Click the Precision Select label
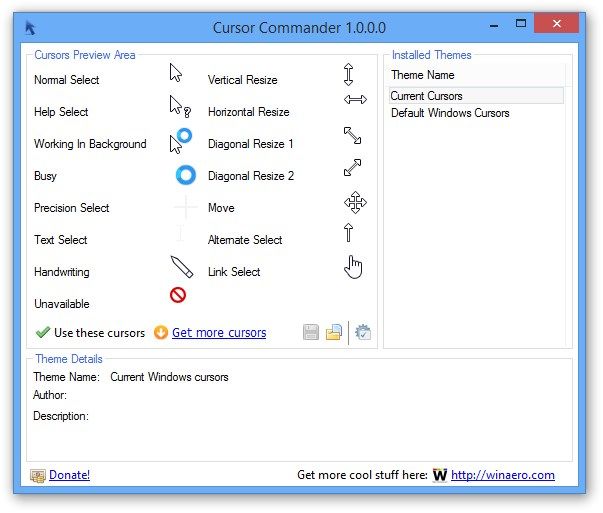 click(72, 208)
